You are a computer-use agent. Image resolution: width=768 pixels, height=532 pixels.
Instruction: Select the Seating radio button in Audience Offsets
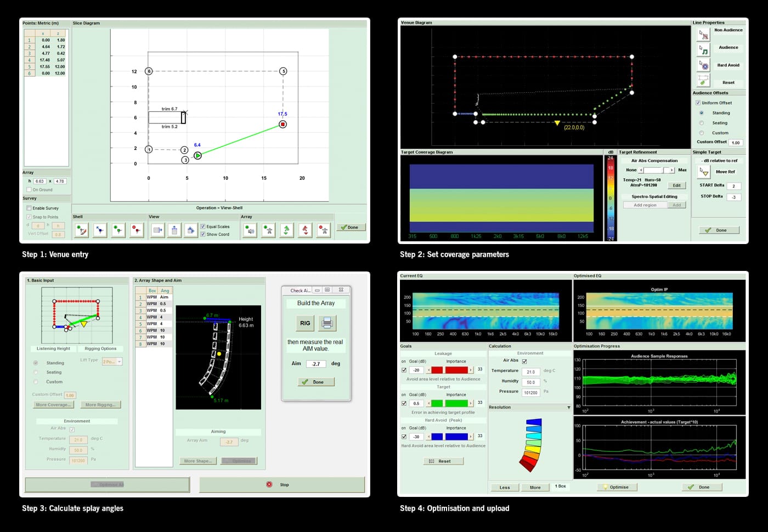pos(702,123)
